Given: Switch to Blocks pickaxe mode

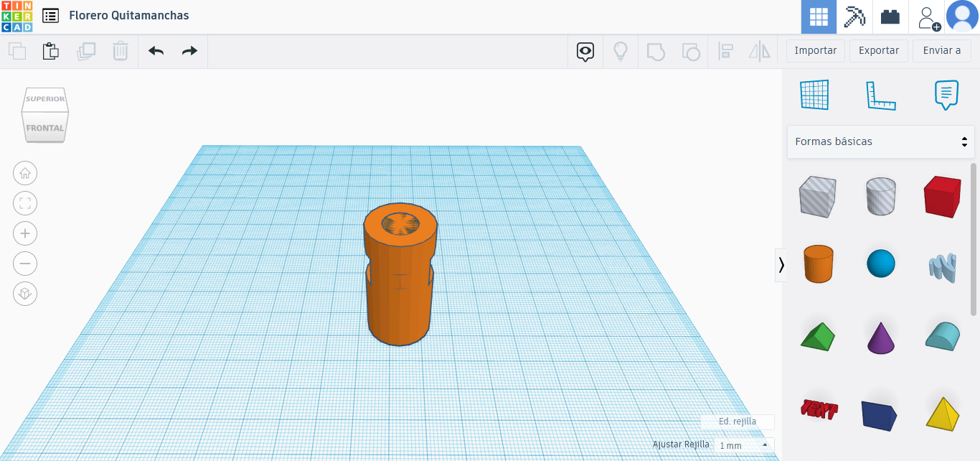Looking at the screenshot, I should 854,17.
